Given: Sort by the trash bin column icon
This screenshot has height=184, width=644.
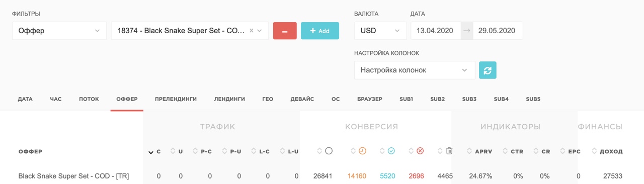Looking at the screenshot, I should (x=449, y=151).
